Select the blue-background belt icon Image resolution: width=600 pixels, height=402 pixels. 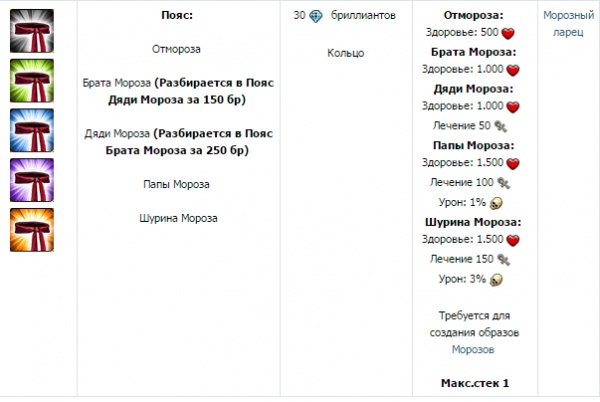click(x=33, y=131)
